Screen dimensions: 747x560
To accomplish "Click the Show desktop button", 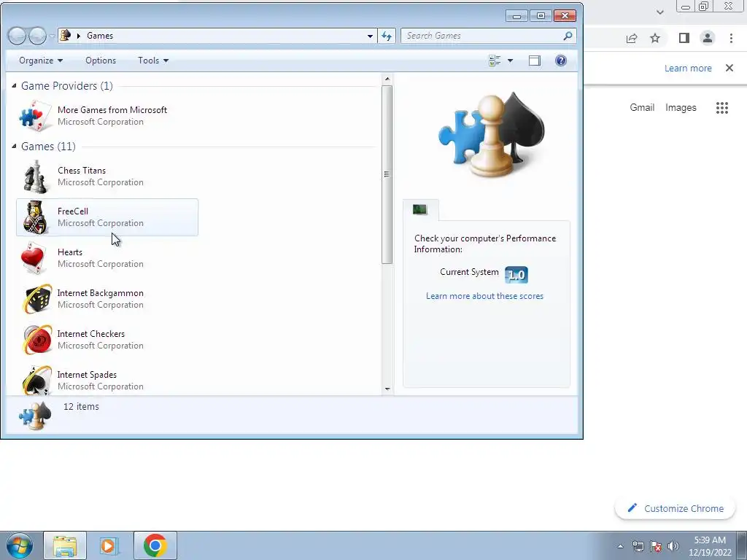I will click(742, 545).
